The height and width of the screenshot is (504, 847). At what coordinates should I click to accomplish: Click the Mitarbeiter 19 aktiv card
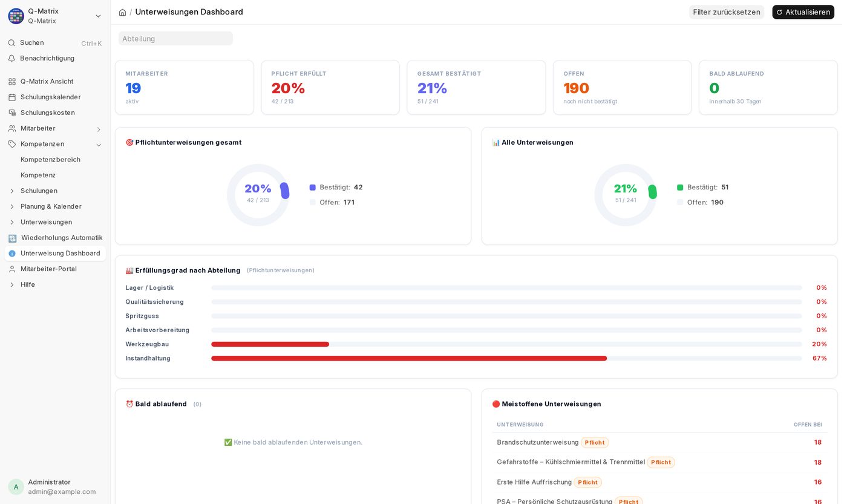[x=185, y=87]
